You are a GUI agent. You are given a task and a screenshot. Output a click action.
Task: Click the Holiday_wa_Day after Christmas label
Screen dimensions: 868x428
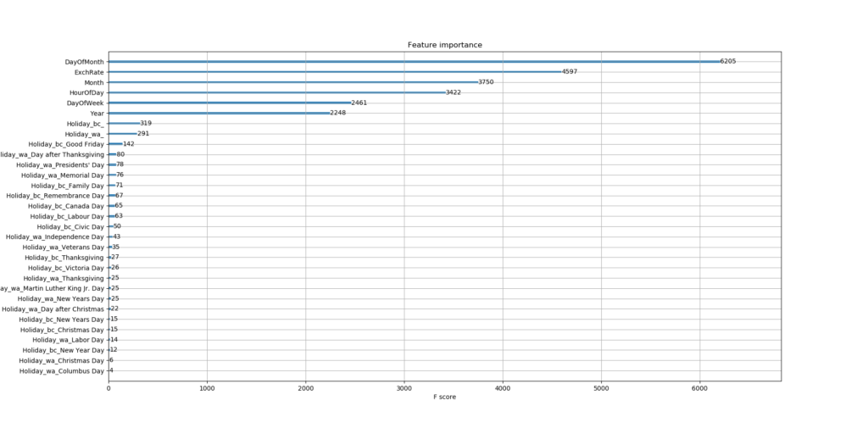click(x=53, y=309)
